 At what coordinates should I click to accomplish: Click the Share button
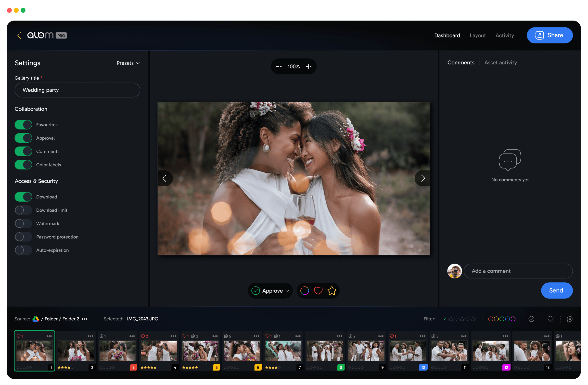[550, 35]
